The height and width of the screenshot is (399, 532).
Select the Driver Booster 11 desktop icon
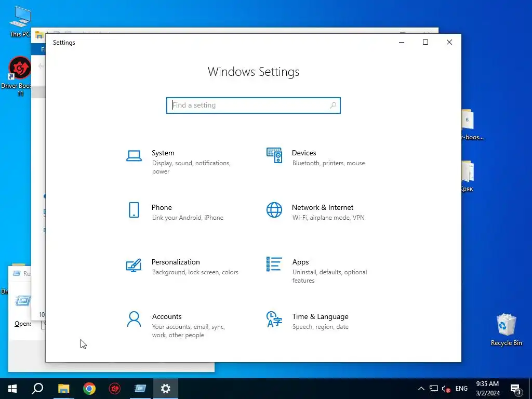(x=17, y=76)
